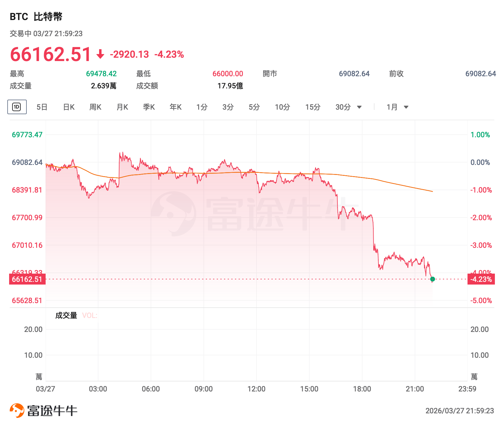This screenshot has width=504, height=427.
Task: Open the 1月 range dropdown arrow
Action: [x=406, y=107]
